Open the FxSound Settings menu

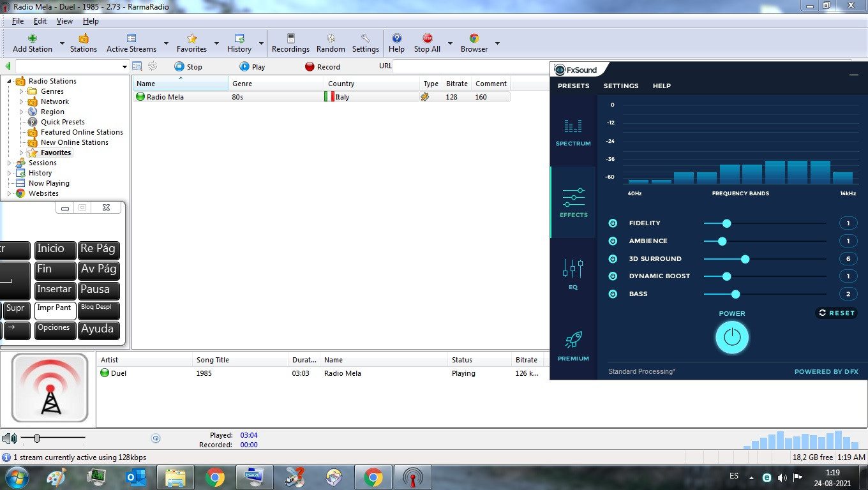click(x=621, y=85)
